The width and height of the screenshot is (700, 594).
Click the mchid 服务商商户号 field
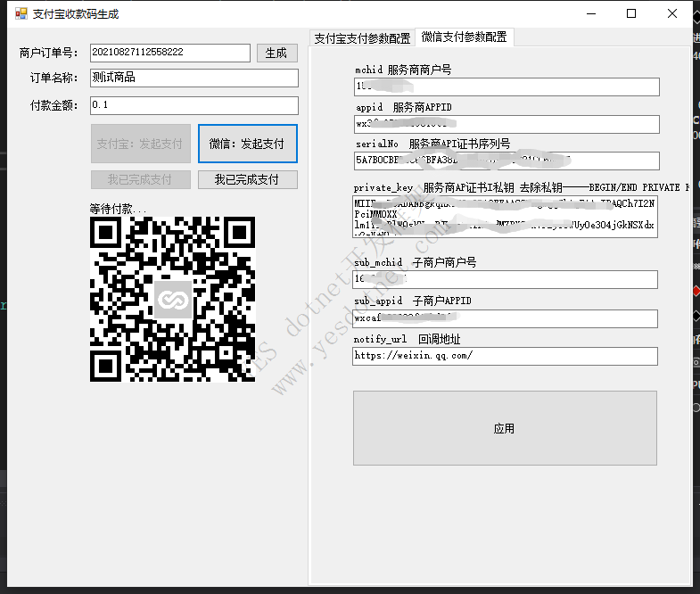click(x=506, y=87)
